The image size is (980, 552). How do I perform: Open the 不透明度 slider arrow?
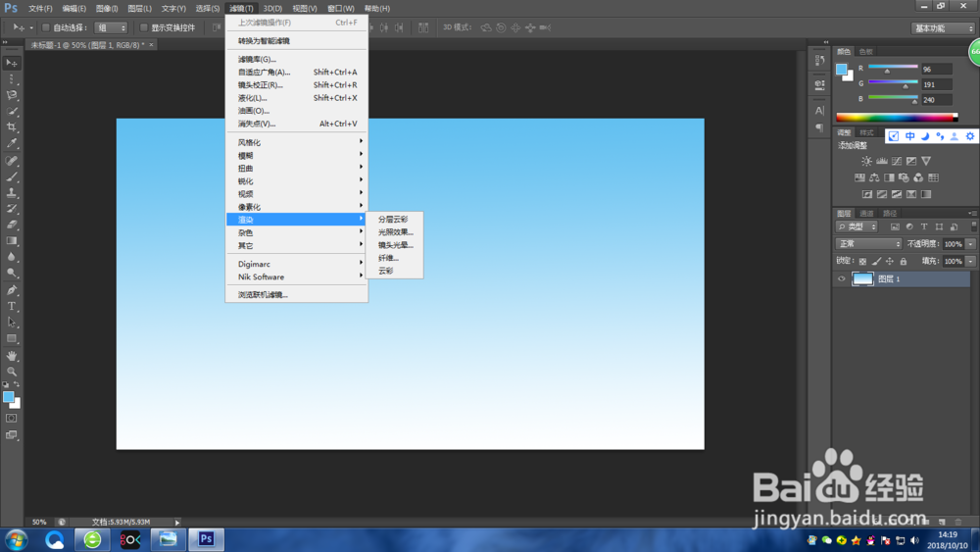click(x=970, y=244)
